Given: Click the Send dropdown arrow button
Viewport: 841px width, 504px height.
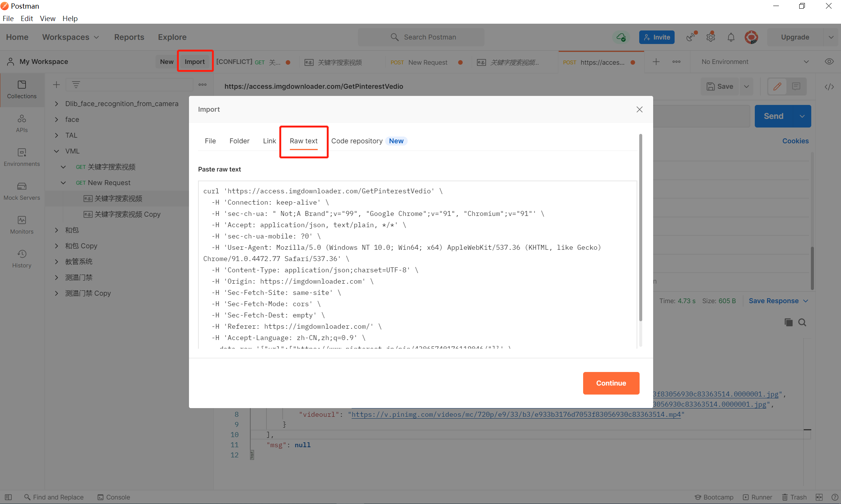Looking at the screenshot, I should coord(804,116).
